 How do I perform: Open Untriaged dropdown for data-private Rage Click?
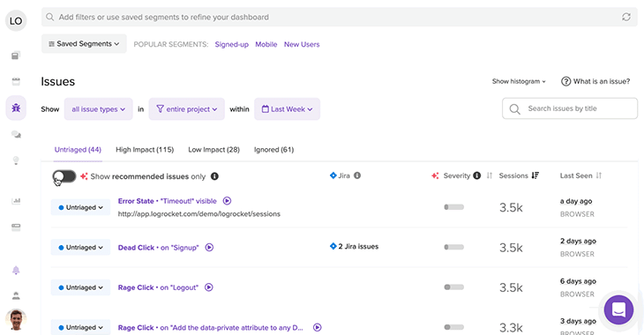pyautogui.click(x=80, y=327)
